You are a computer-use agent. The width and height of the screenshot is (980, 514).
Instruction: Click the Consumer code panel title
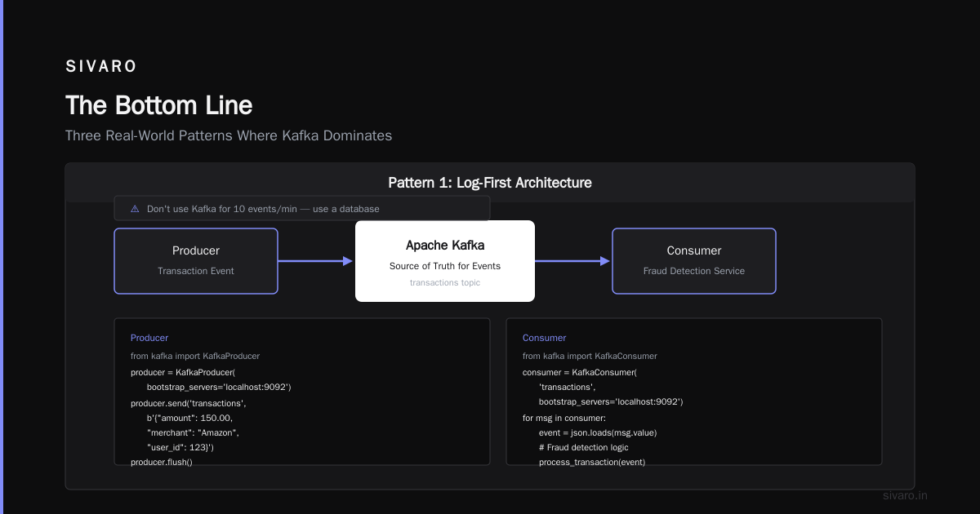click(544, 338)
